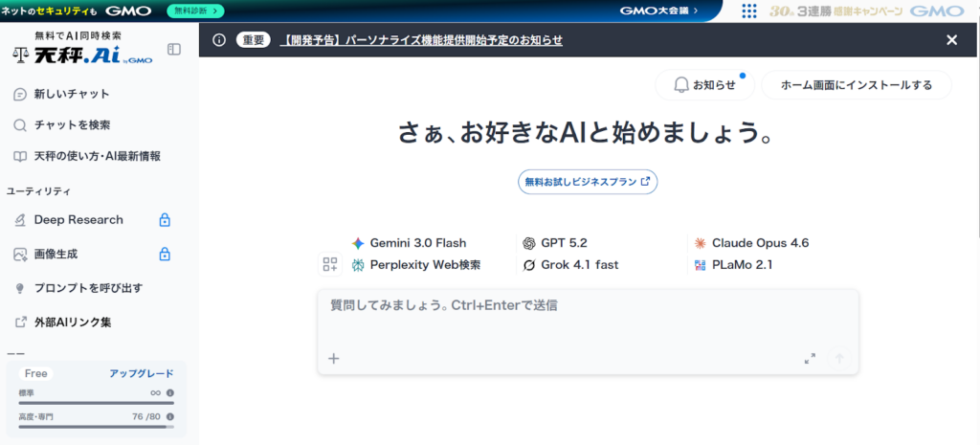This screenshot has height=445, width=980.
Task: Click the send arrow button
Action: click(x=839, y=359)
